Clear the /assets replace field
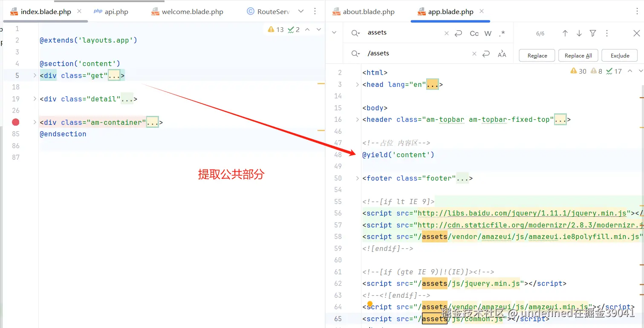 click(x=474, y=54)
